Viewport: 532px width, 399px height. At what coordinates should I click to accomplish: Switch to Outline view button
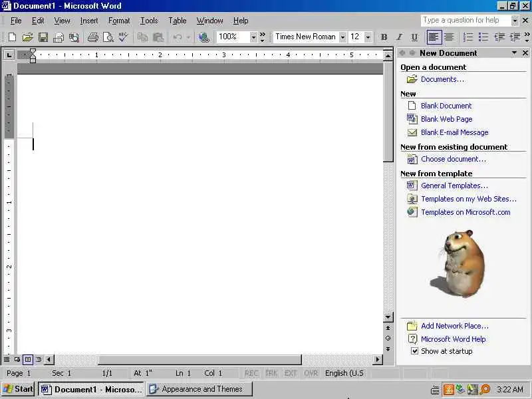pyautogui.click(x=39, y=359)
